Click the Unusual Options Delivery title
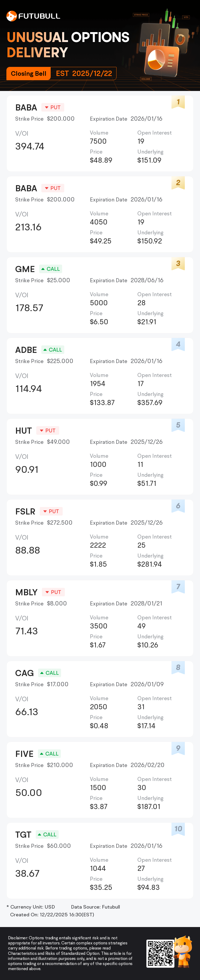This screenshot has height=980, width=200. [68, 44]
